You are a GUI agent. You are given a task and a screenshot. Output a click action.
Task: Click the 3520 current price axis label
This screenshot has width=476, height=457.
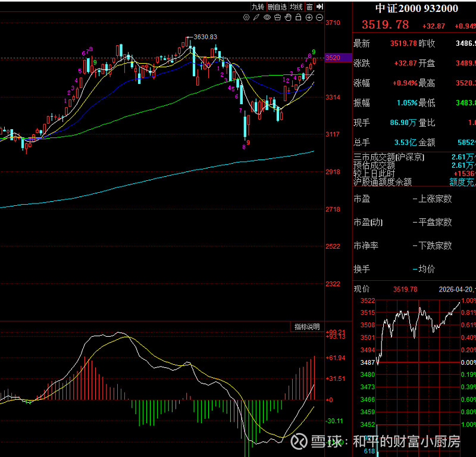pos(333,58)
